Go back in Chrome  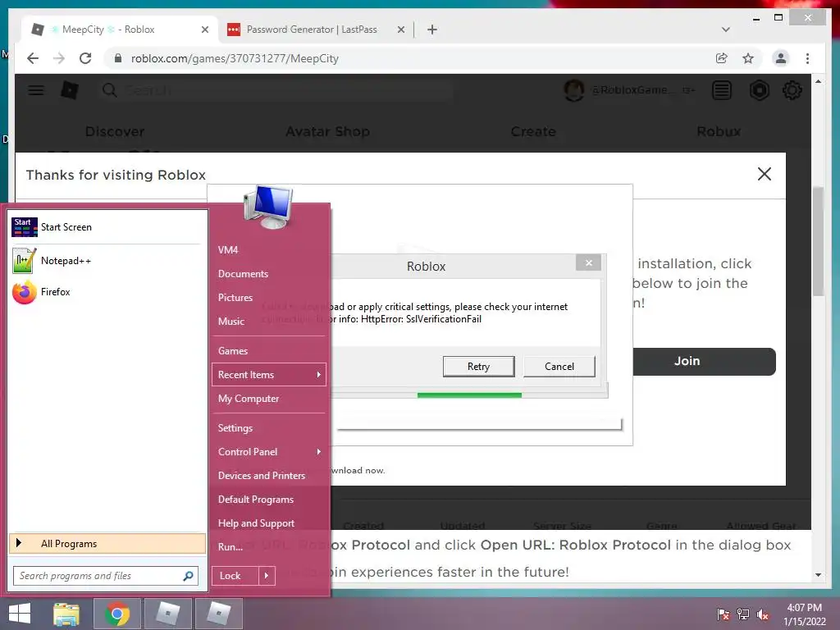click(33, 58)
